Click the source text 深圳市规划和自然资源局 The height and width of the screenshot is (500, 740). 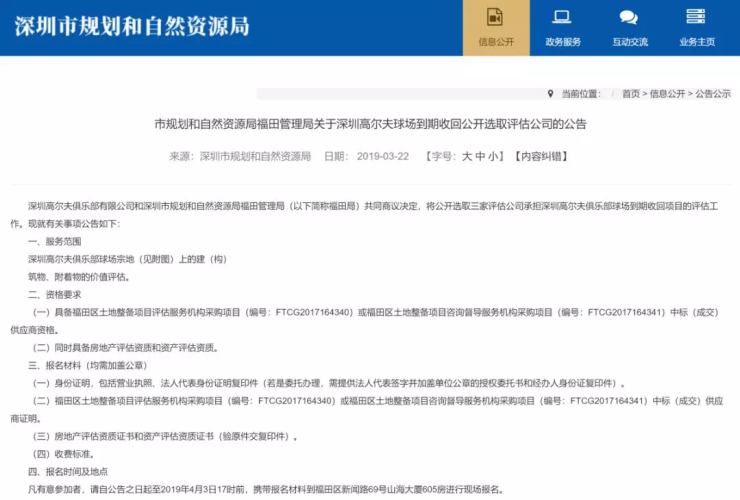point(255,157)
